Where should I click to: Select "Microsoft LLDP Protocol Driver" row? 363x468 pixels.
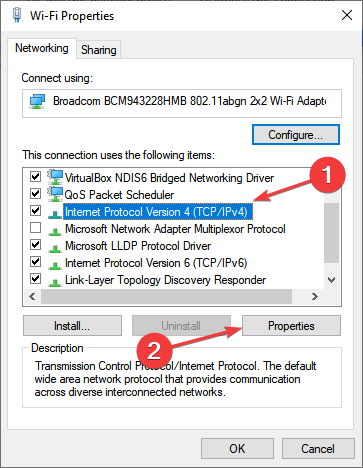point(138,246)
